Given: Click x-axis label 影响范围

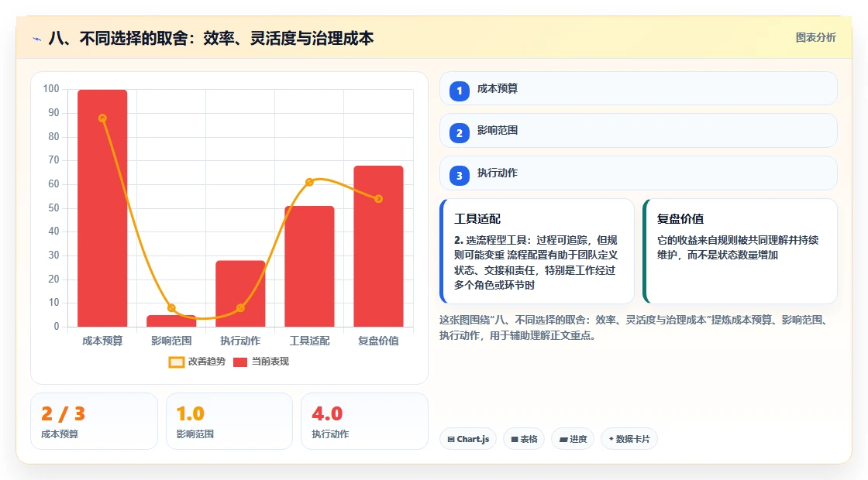Looking at the screenshot, I should 171,341.
